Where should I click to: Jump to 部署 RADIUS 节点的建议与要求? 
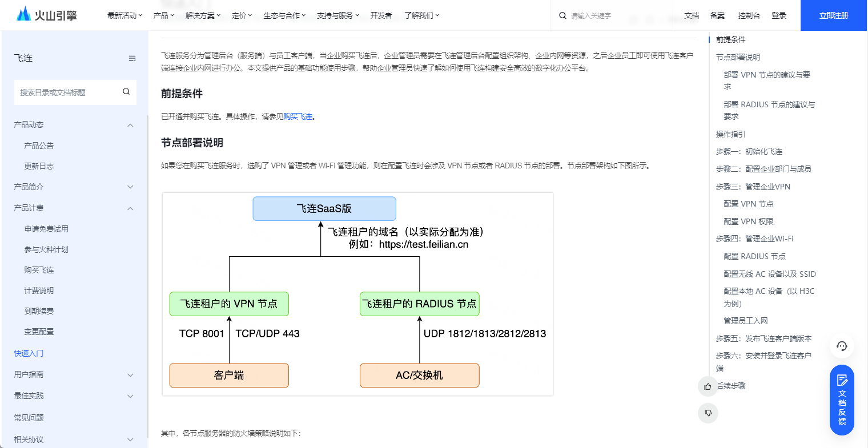pos(769,110)
